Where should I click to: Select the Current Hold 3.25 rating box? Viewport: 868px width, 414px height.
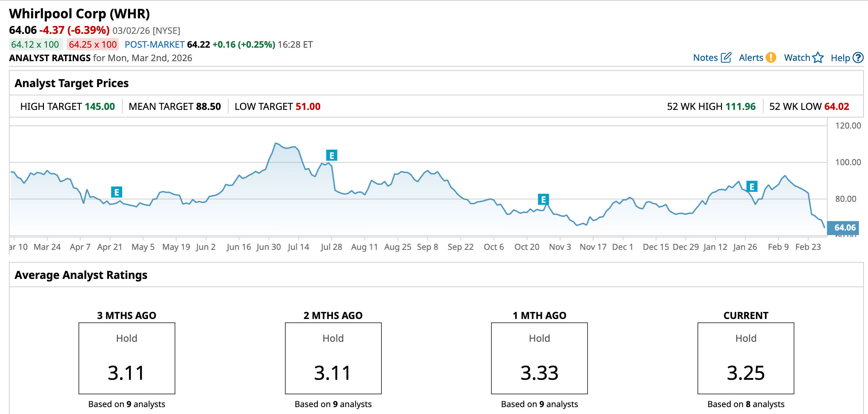746,358
